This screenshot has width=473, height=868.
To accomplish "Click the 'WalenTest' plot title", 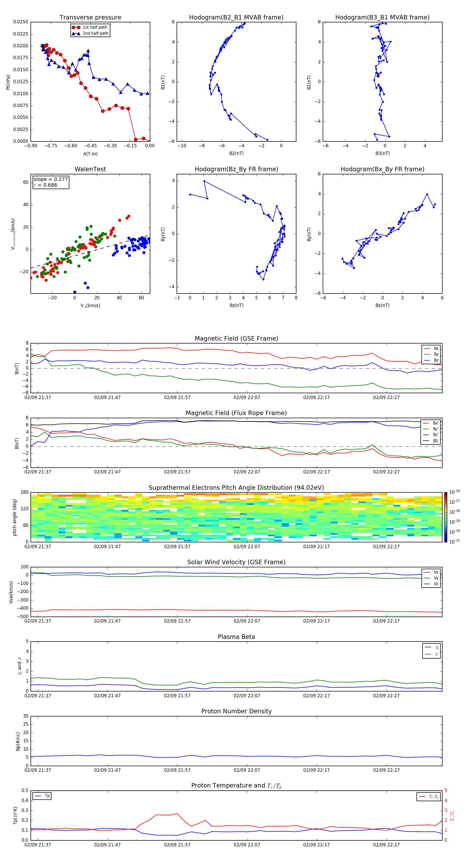I will 90,169.
